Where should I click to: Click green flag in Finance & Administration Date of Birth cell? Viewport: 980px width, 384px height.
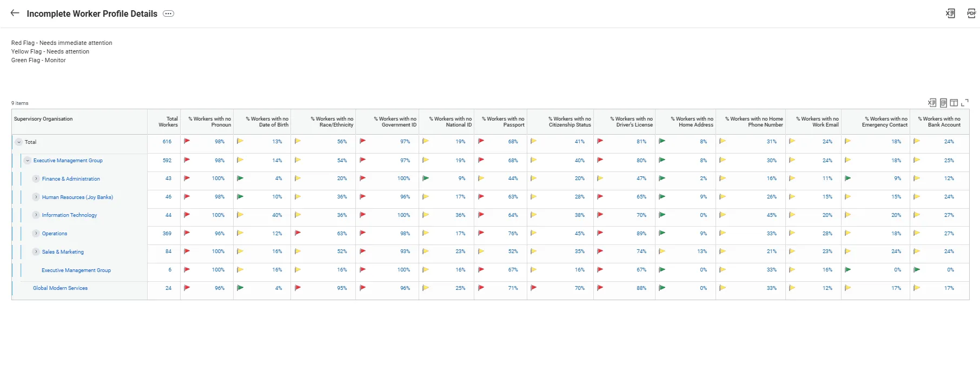click(x=240, y=178)
